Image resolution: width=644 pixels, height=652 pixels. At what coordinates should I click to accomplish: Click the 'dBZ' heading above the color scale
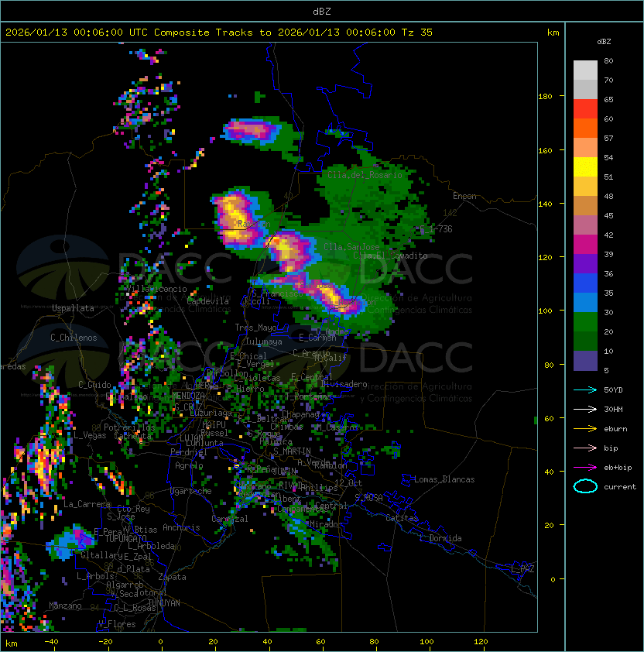[604, 42]
